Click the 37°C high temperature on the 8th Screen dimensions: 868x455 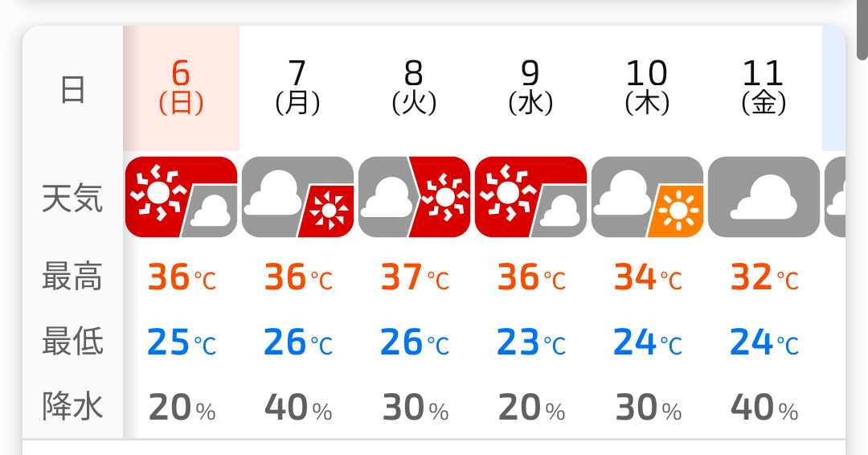tap(416, 277)
